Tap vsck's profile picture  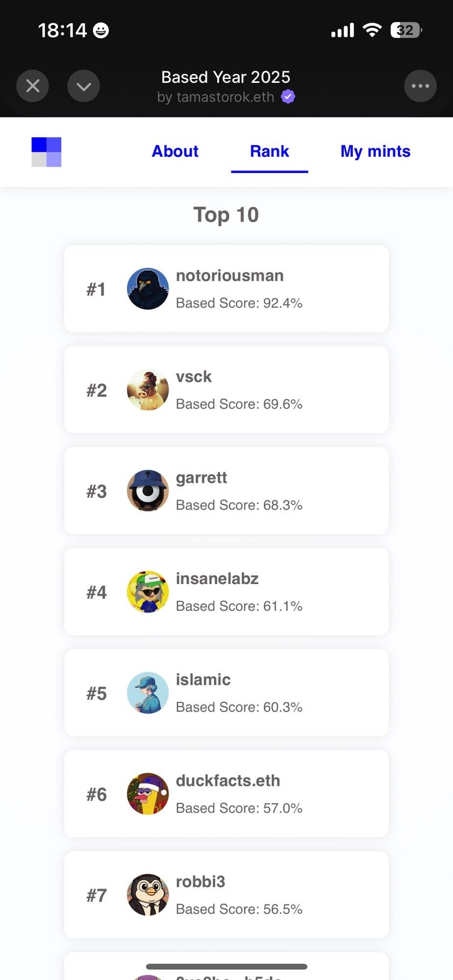pyautogui.click(x=148, y=390)
